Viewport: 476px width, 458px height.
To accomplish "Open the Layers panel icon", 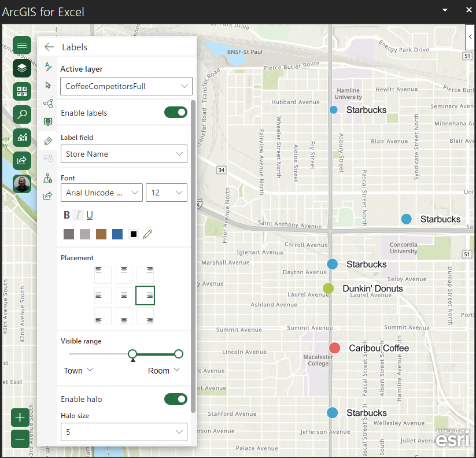I will pyautogui.click(x=21, y=68).
